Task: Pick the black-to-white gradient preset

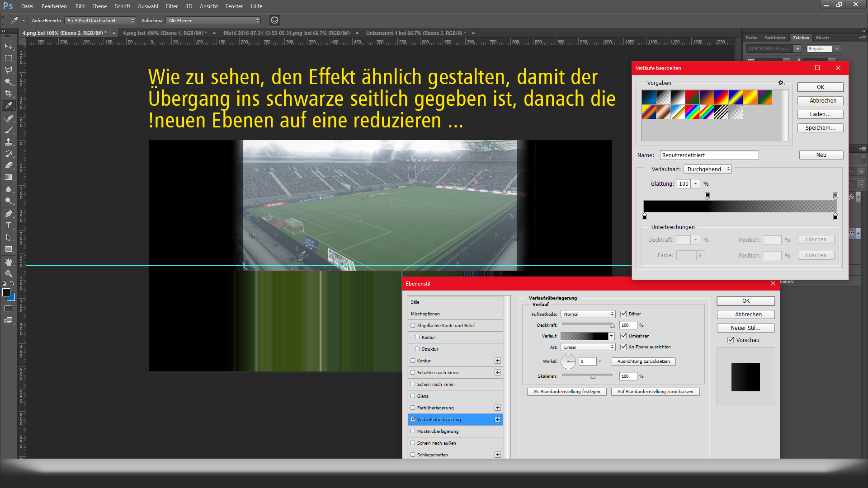Action: click(678, 97)
